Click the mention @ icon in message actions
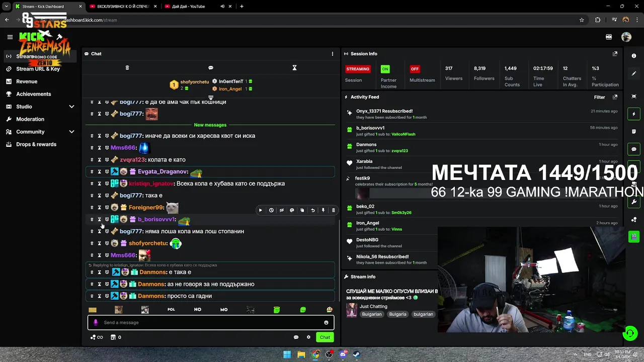The height and width of the screenshot is (362, 644). click(x=292, y=210)
